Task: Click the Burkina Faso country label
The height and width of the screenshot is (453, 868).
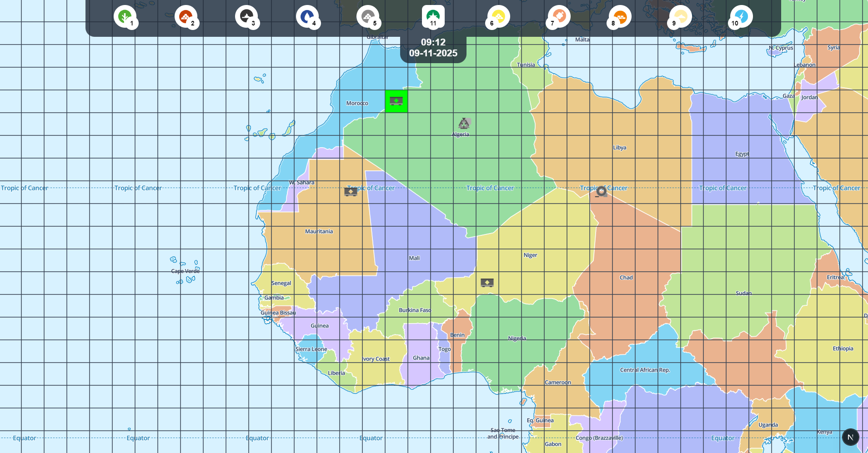Action: pyautogui.click(x=415, y=310)
